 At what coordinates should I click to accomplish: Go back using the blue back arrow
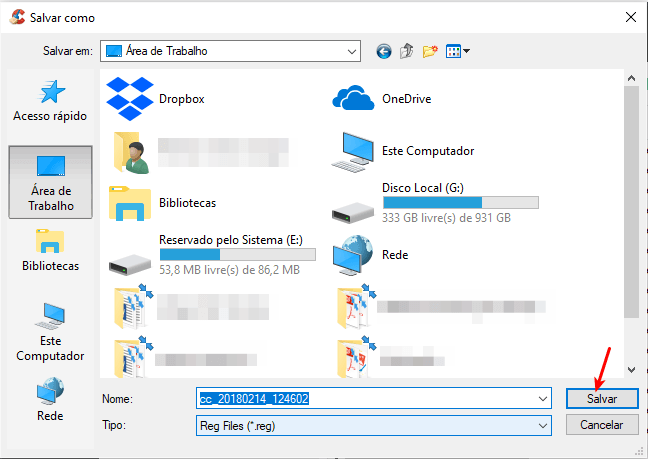tap(384, 52)
